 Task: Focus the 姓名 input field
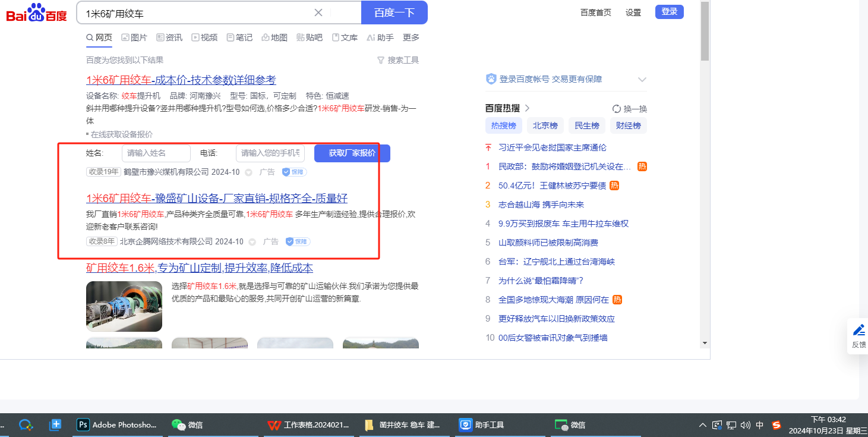156,153
